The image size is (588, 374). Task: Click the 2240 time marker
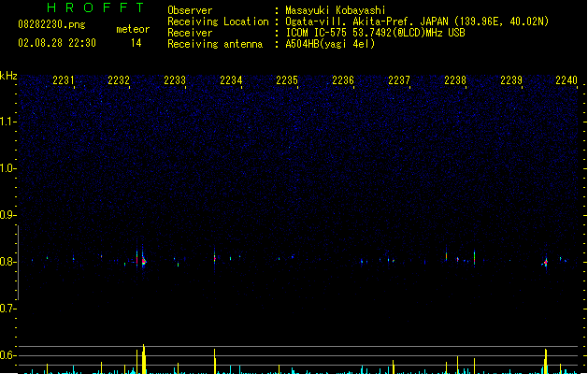pos(566,80)
